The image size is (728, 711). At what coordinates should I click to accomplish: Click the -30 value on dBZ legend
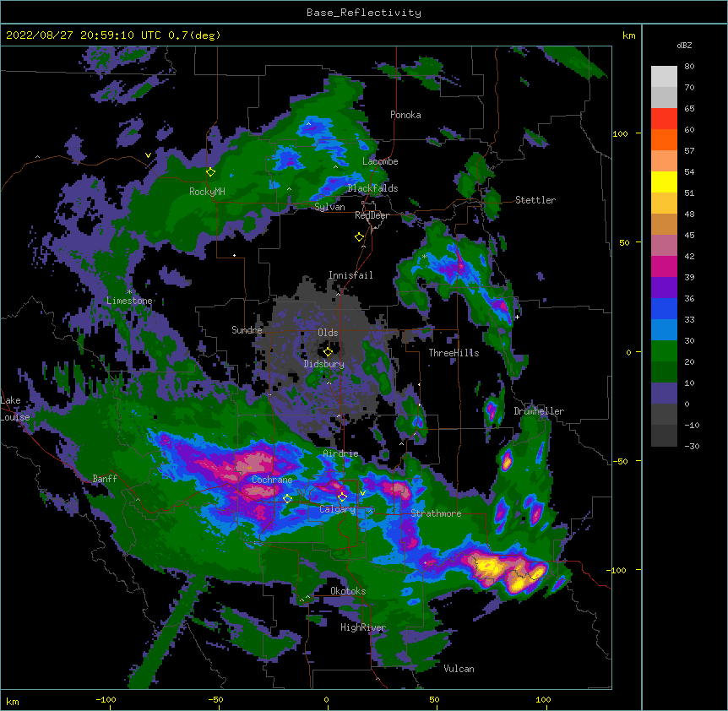692,447
